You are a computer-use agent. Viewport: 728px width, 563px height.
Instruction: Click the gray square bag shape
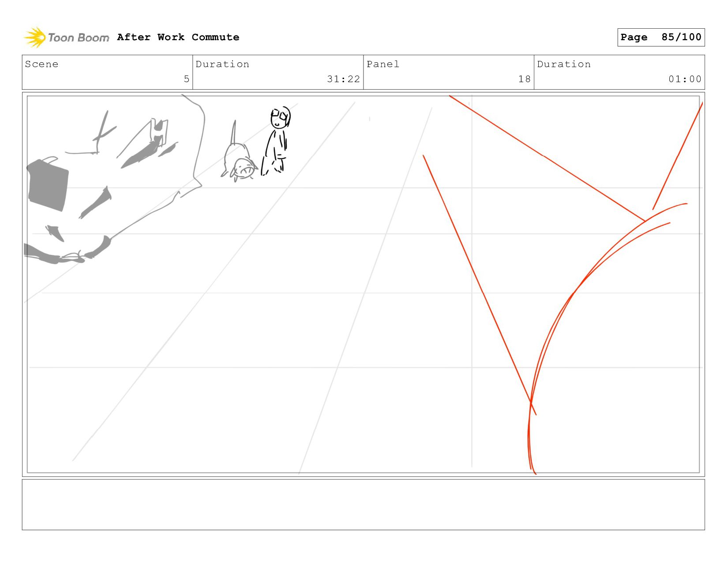coord(48,184)
